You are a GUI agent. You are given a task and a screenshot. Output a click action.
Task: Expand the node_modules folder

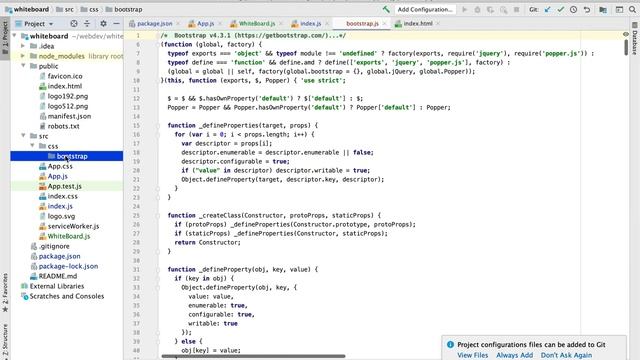click(23, 56)
